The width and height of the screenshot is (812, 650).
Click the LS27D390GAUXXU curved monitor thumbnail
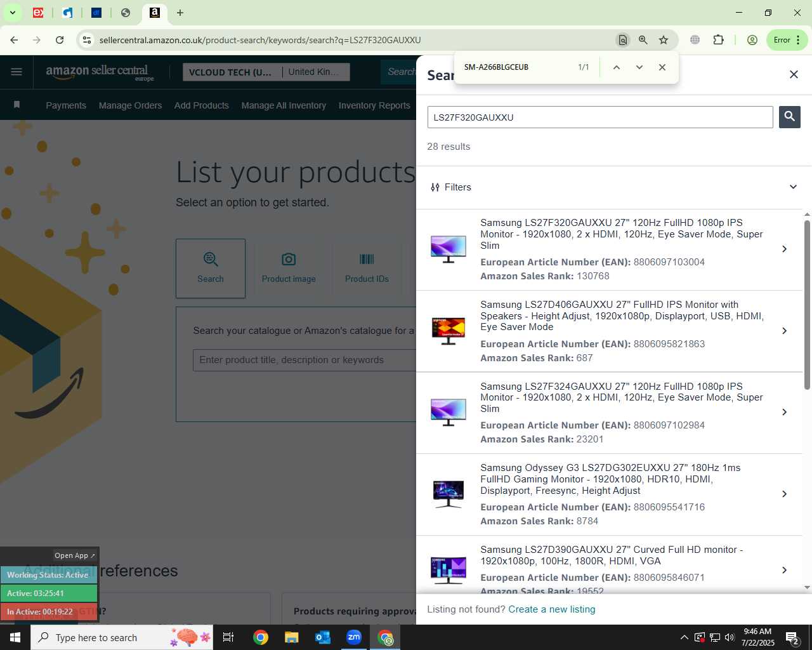pyautogui.click(x=449, y=570)
